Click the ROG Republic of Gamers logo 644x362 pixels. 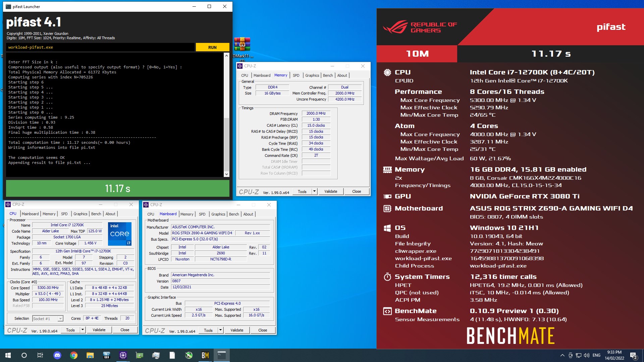[x=420, y=27]
